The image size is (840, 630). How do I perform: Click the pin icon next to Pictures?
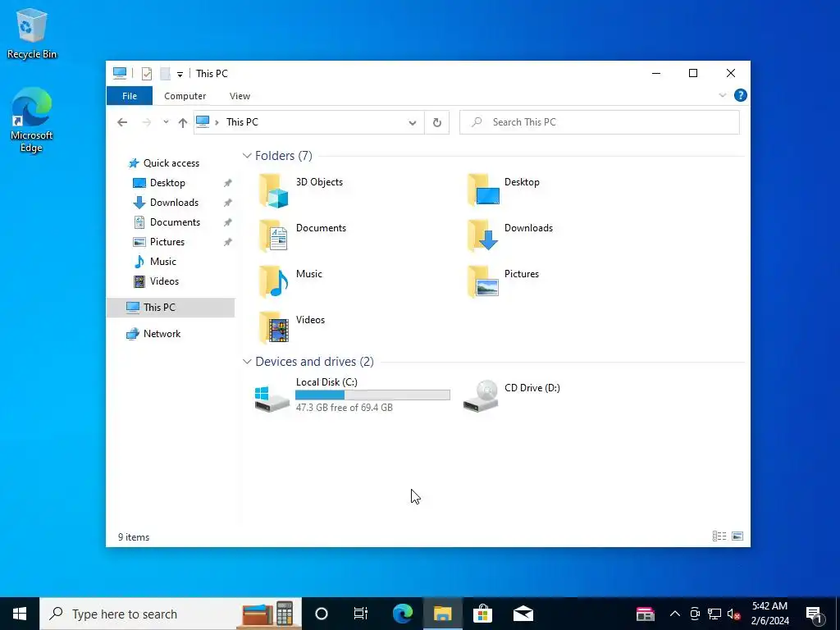[x=228, y=242]
